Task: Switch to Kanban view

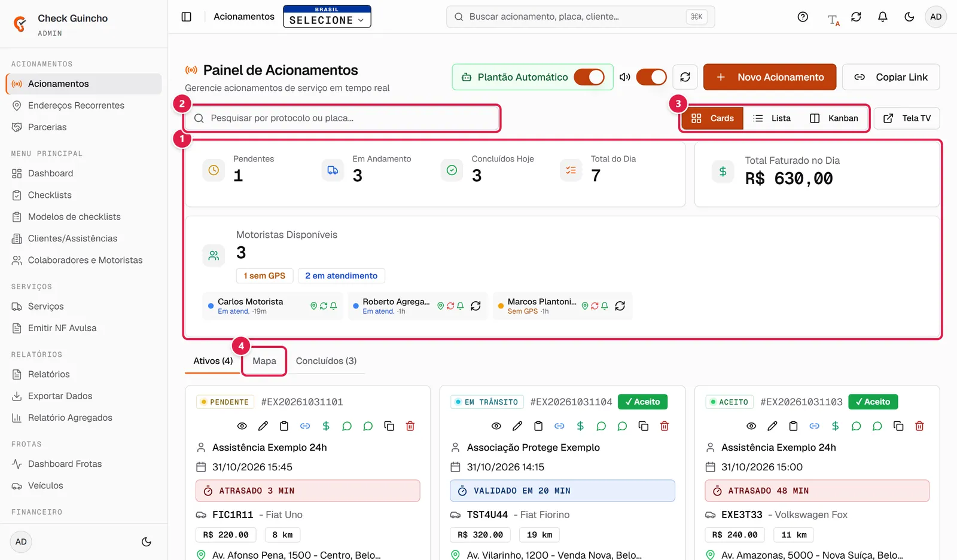Action: pos(834,118)
